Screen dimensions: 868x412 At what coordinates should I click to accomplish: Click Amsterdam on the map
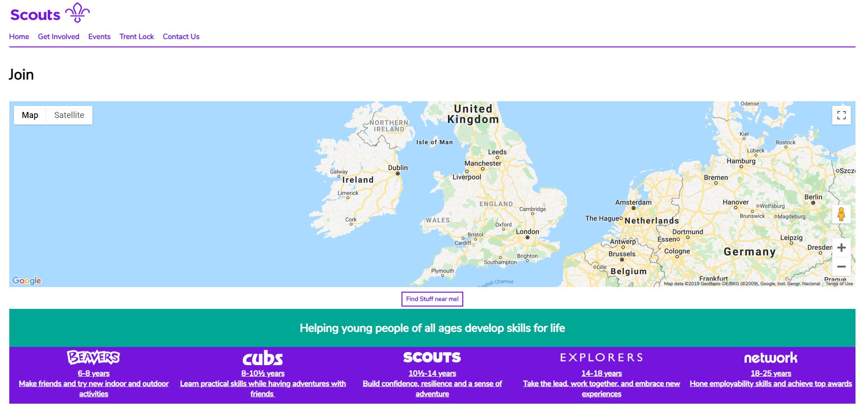pyautogui.click(x=633, y=203)
